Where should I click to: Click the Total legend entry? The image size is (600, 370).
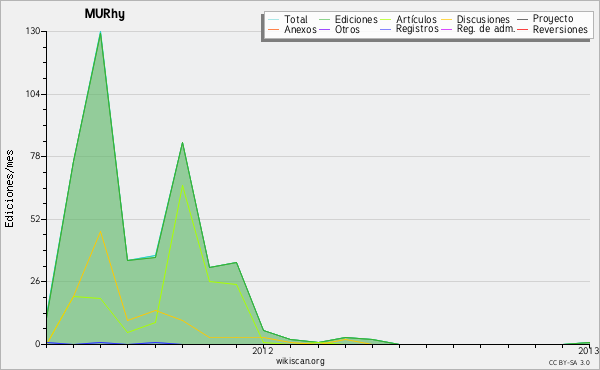click(295, 19)
